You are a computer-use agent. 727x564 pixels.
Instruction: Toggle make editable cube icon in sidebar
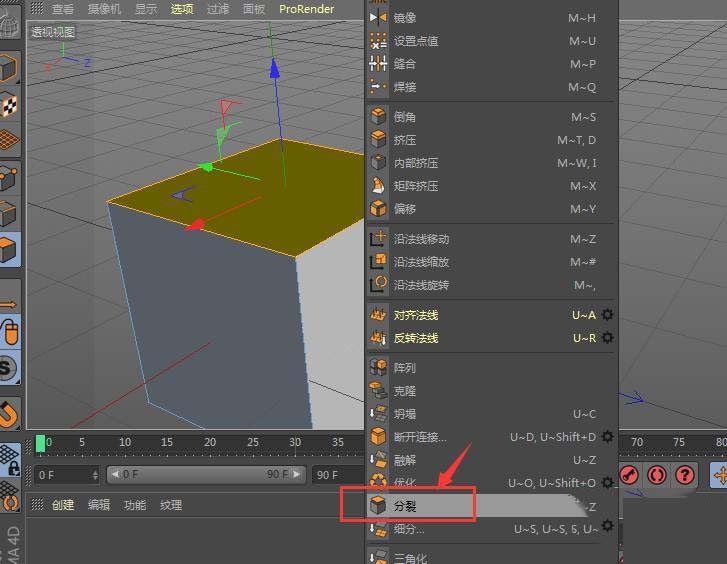(x=9, y=68)
